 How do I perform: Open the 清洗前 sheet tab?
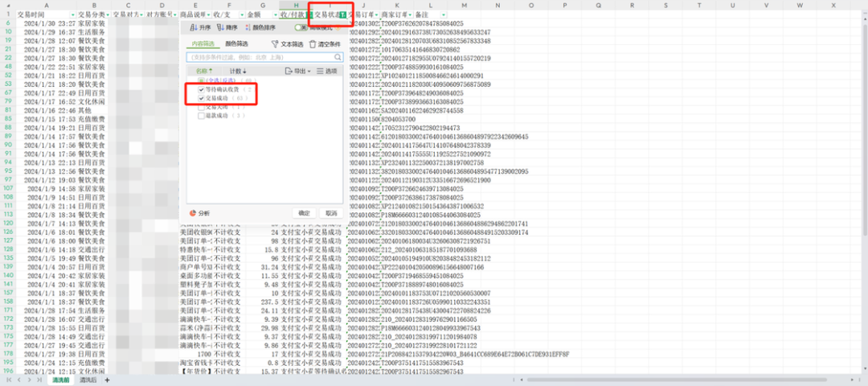point(61,380)
